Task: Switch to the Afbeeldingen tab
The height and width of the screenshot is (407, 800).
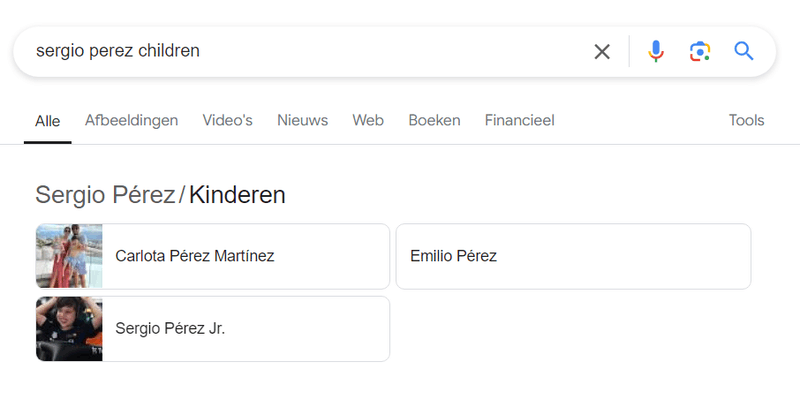Action: tap(132, 120)
